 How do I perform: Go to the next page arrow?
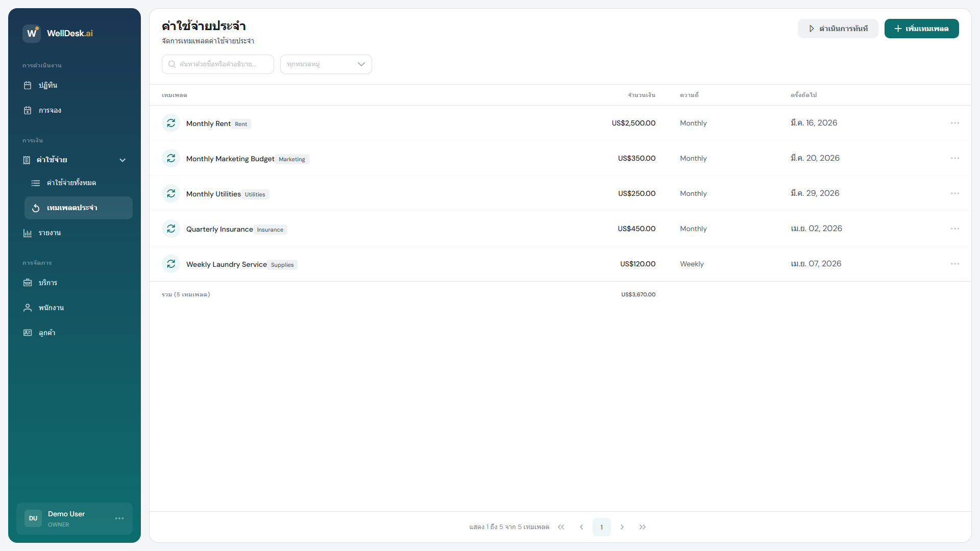click(622, 527)
